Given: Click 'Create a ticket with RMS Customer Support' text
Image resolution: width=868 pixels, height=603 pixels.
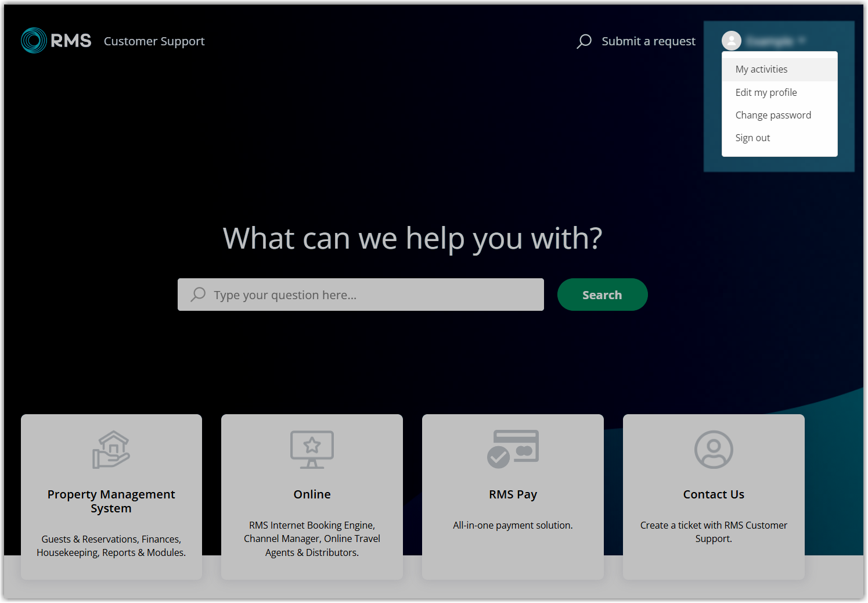Looking at the screenshot, I should pos(714,532).
